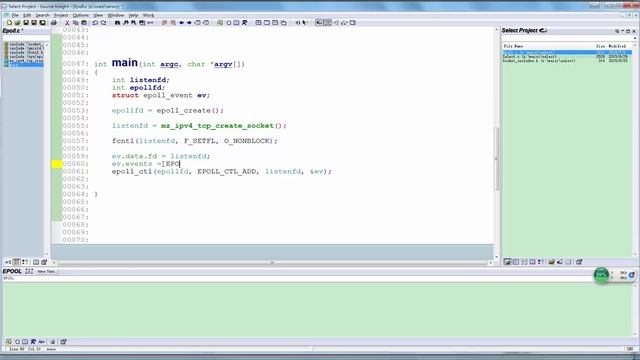Click the Print toolbar icon

pos(53,23)
